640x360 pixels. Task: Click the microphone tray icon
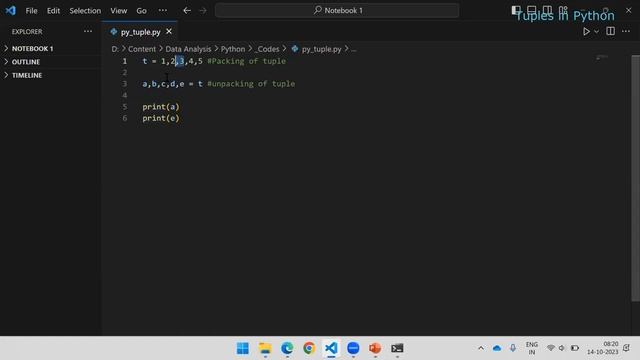513,348
